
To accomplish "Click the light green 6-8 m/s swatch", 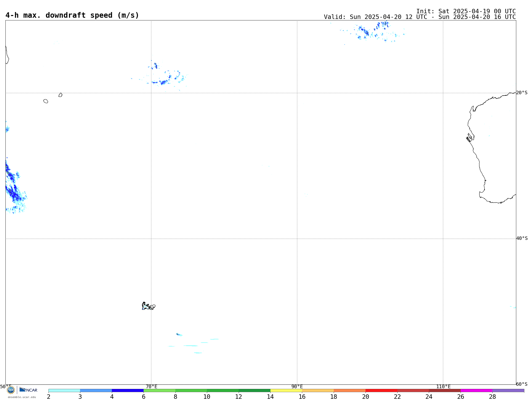I will [159, 391].
